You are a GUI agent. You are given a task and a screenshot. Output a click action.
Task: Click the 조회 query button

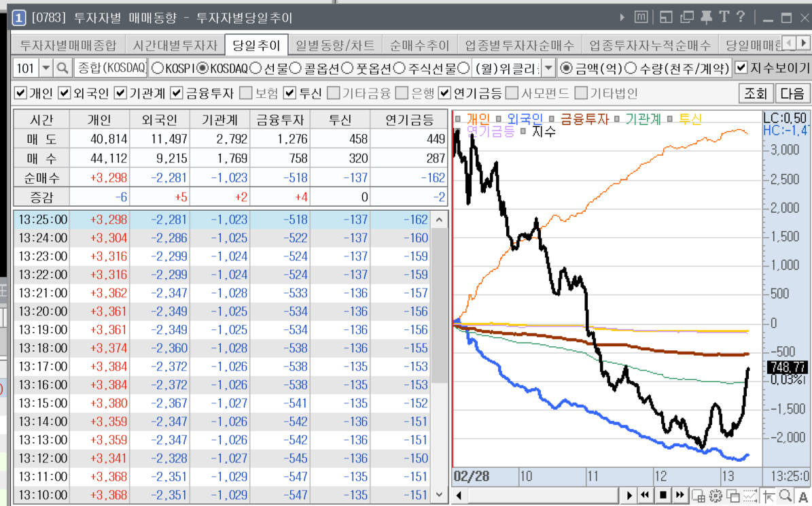click(x=755, y=93)
